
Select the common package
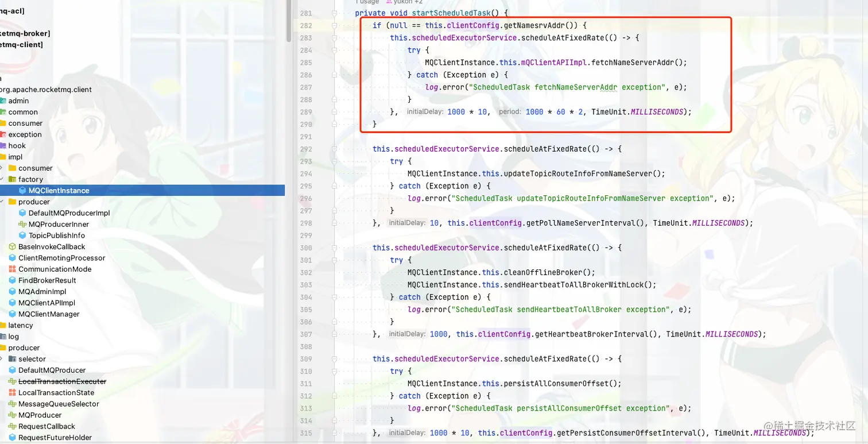tap(23, 112)
